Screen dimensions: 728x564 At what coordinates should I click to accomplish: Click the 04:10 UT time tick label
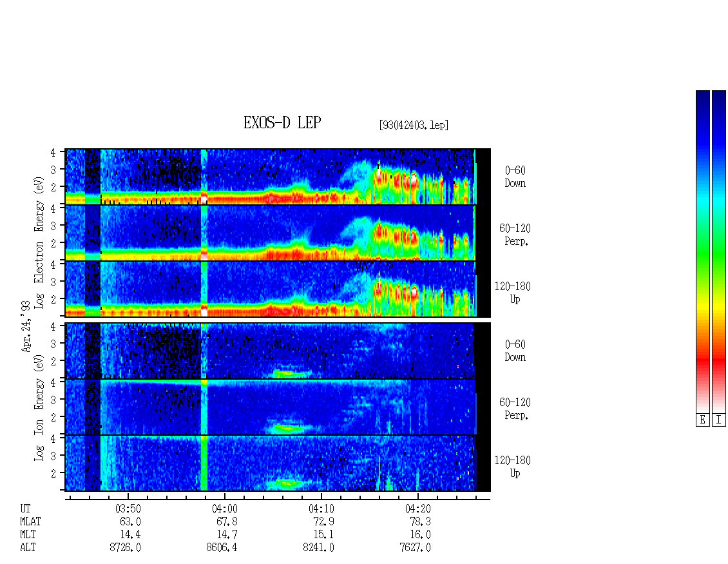point(321,509)
